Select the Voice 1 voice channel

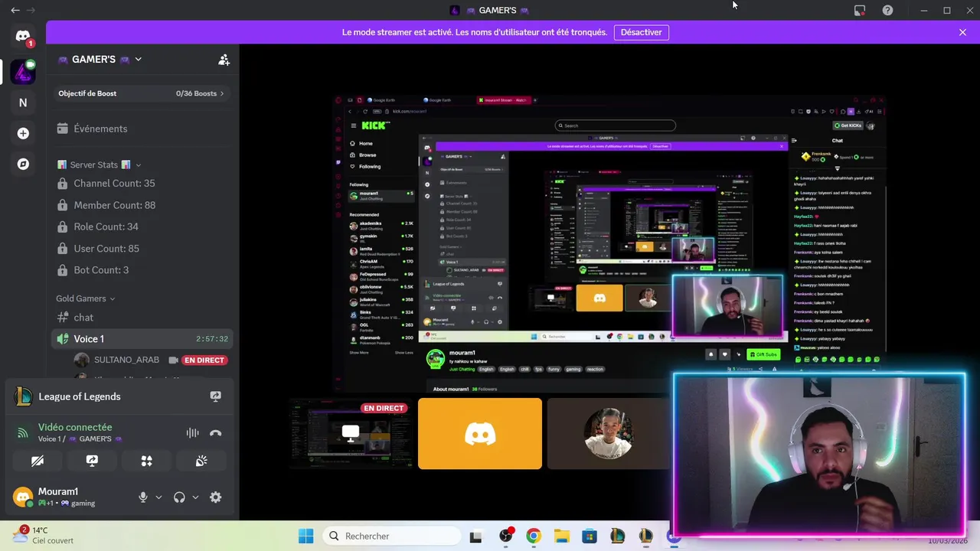[142, 339]
